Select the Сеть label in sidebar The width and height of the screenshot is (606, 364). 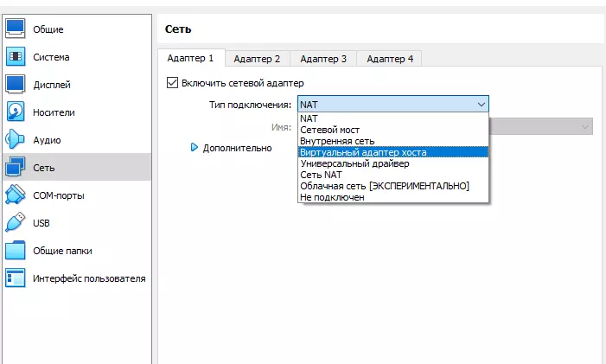[44, 168]
